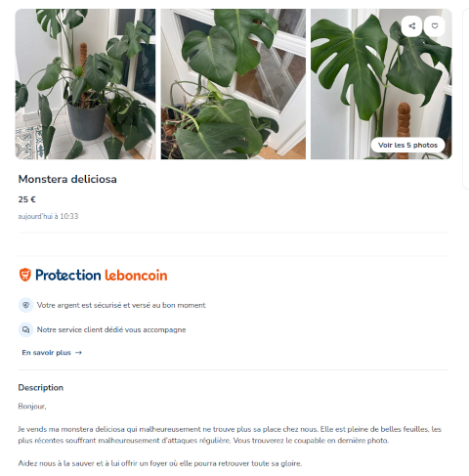Click the Bonjour line in description
This screenshot has width=469, height=476.
click(x=32, y=407)
